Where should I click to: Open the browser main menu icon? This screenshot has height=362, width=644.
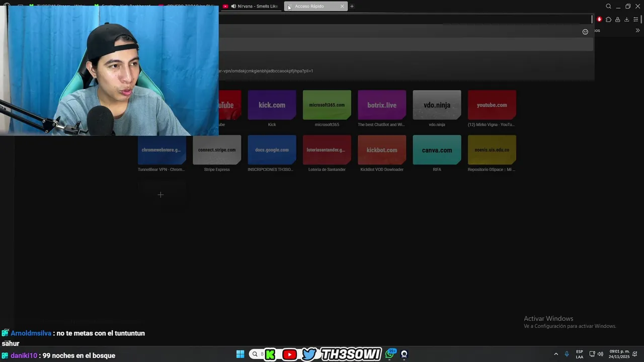(x=635, y=19)
